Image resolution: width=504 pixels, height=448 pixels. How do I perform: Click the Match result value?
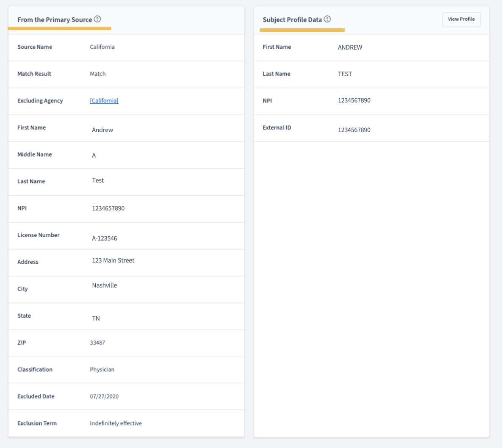tap(98, 74)
